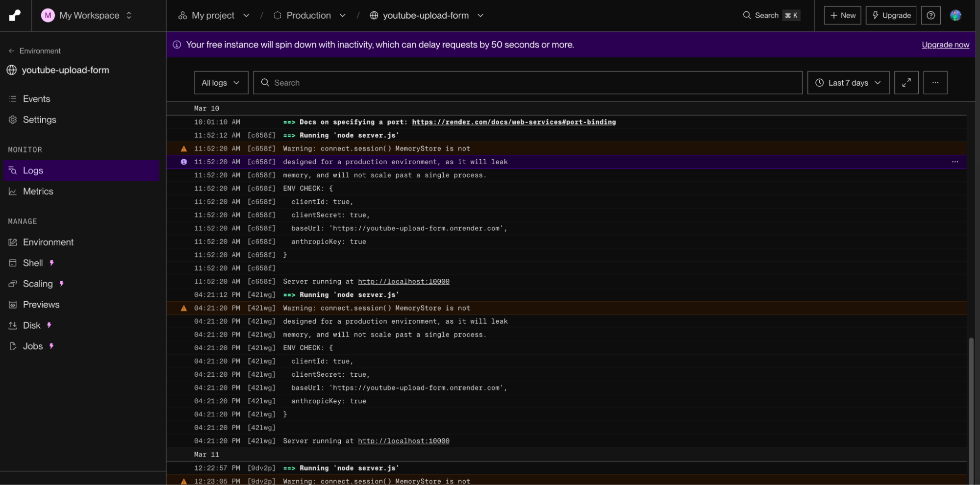This screenshot has width=980, height=485.
Task: Open the Scaling settings
Action: (37, 283)
